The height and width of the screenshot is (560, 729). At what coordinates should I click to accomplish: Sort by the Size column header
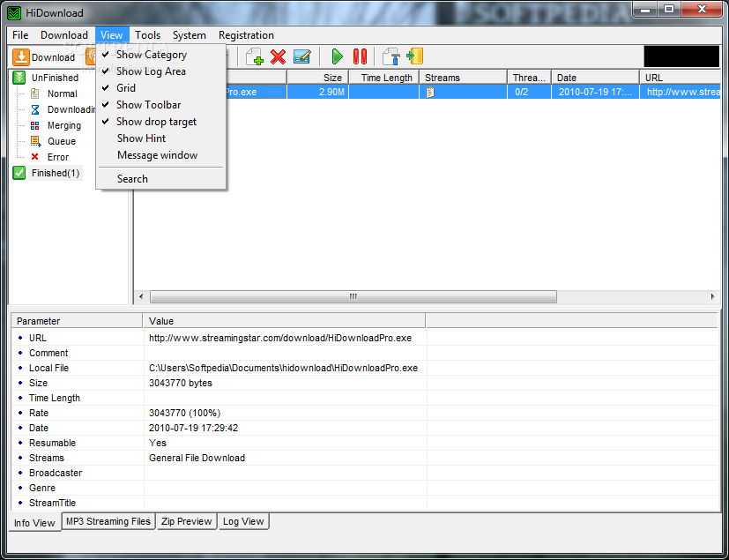click(x=317, y=78)
